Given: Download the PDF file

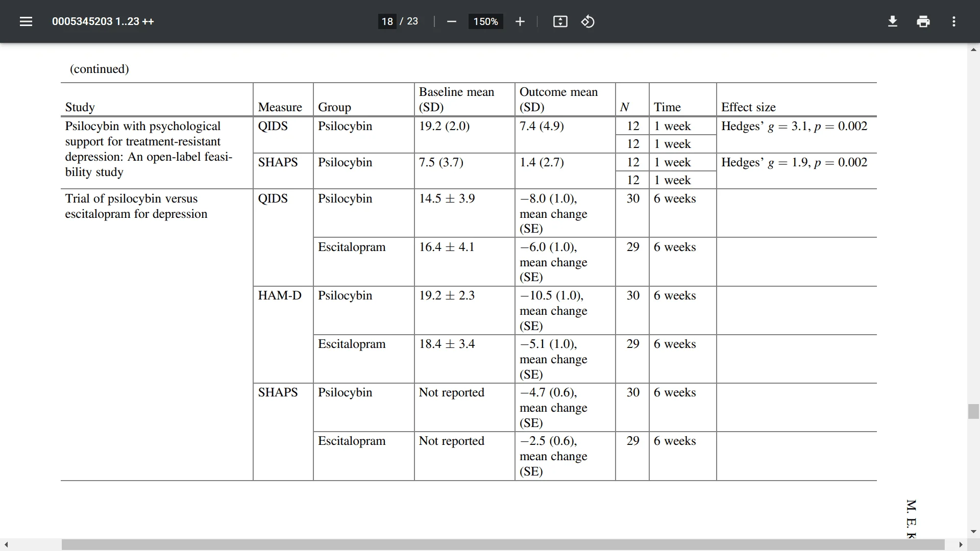Looking at the screenshot, I should (893, 21).
